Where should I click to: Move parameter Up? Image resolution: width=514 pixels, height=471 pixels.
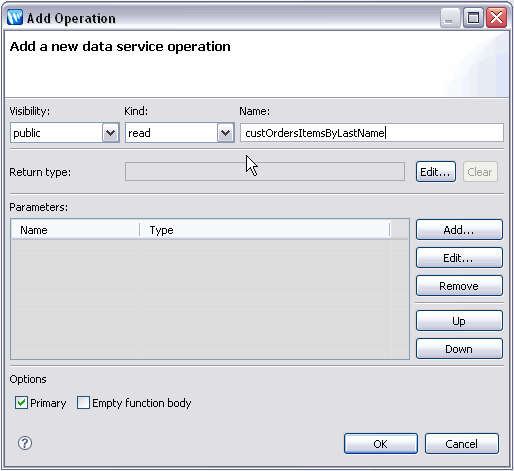tap(459, 321)
